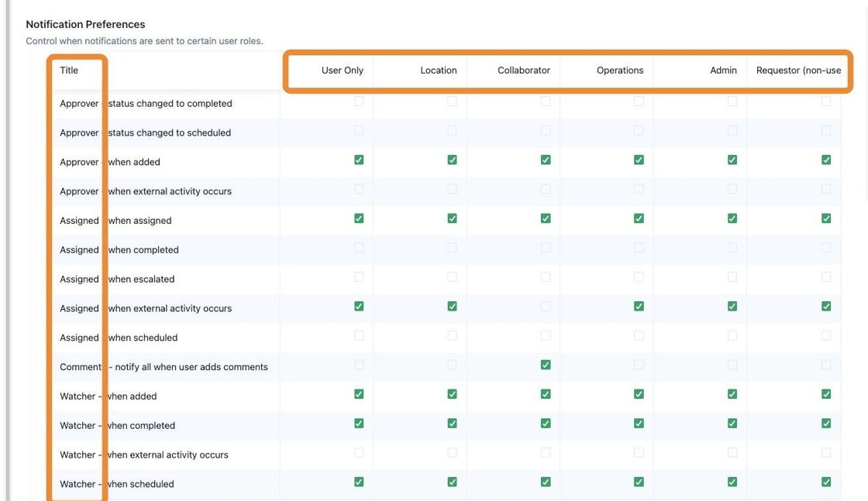The width and height of the screenshot is (868, 501).
Task: Check Collaborator for Assigned when external activity occurs
Action: coord(546,307)
